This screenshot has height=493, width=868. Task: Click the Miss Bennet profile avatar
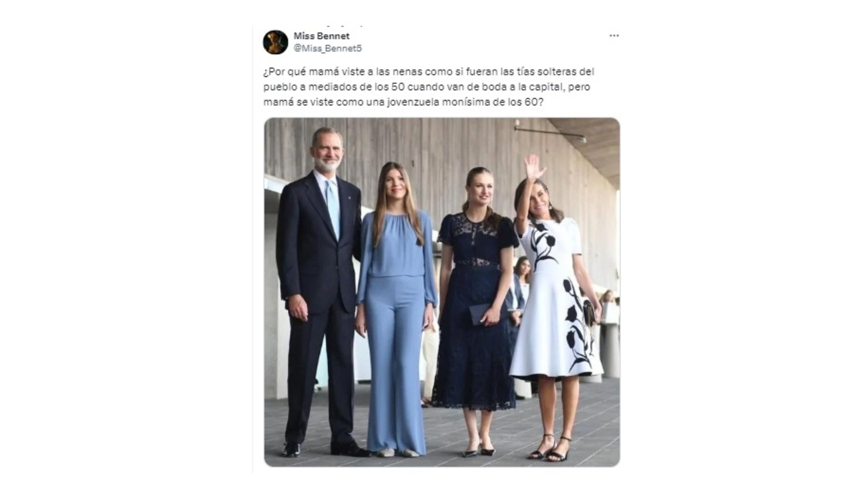pos(275,42)
